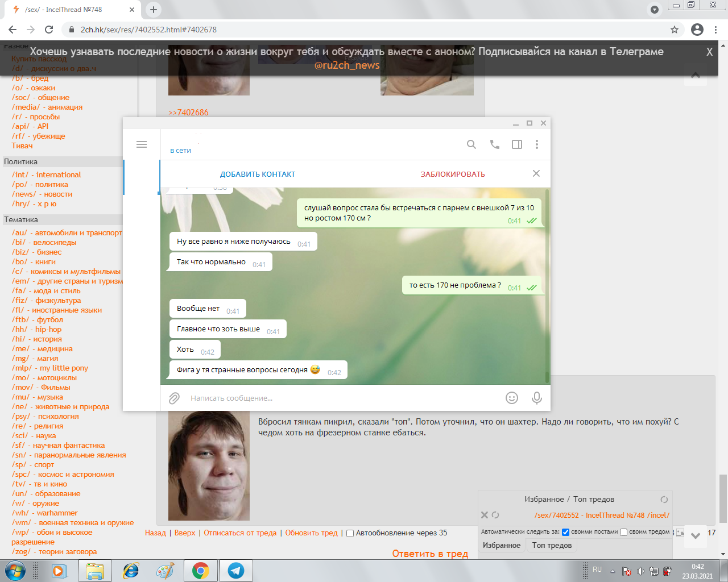The image size is (728, 582).
Task: Dismiss the add contact / block bar
Action: (536, 173)
